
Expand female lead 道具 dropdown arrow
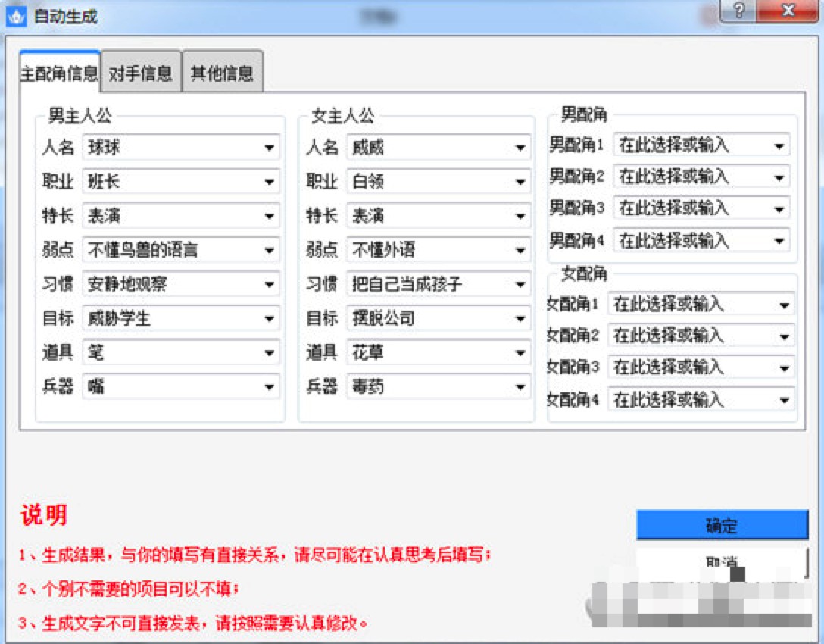pos(520,353)
